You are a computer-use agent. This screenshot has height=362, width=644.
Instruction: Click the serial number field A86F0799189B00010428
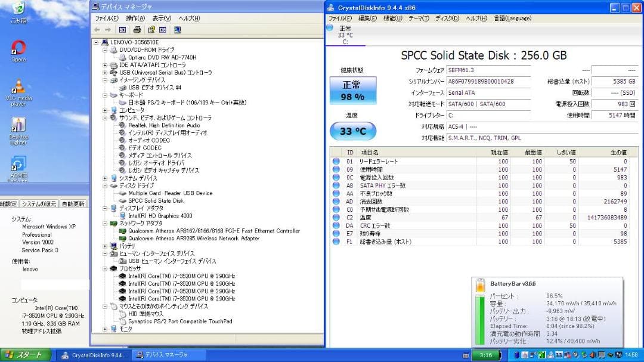tap(489, 81)
